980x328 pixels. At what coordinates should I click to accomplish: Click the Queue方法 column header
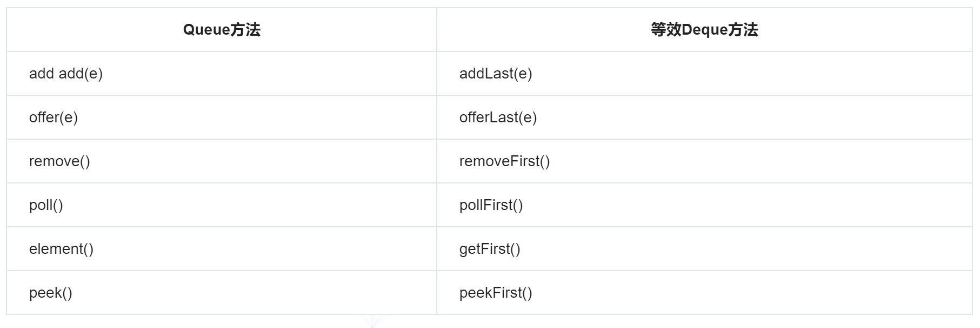coord(222,30)
